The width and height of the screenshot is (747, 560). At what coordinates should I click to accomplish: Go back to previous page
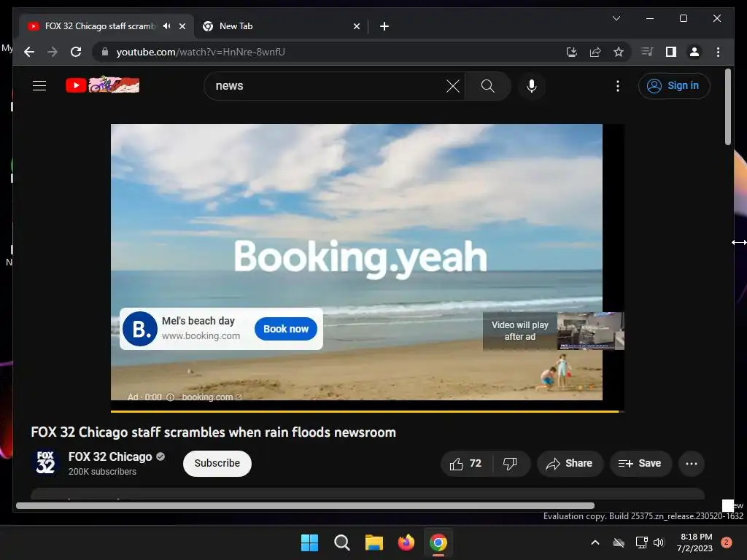click(29, 52)
